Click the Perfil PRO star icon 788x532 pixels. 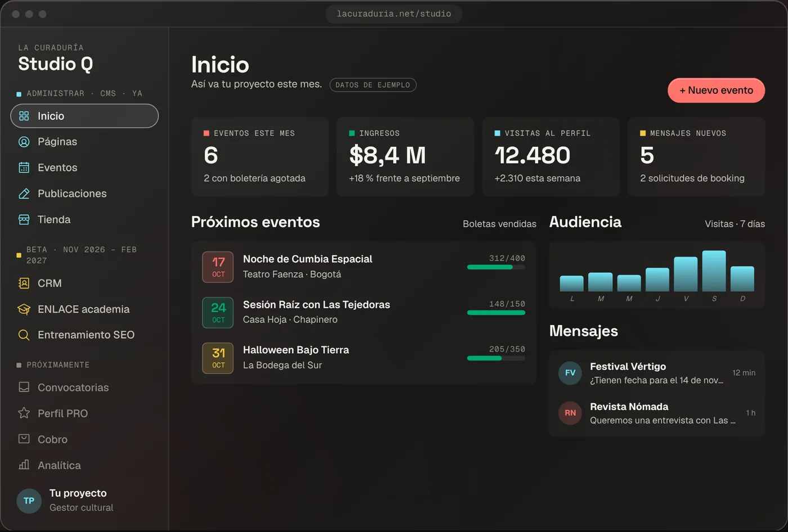coord(24,413)
